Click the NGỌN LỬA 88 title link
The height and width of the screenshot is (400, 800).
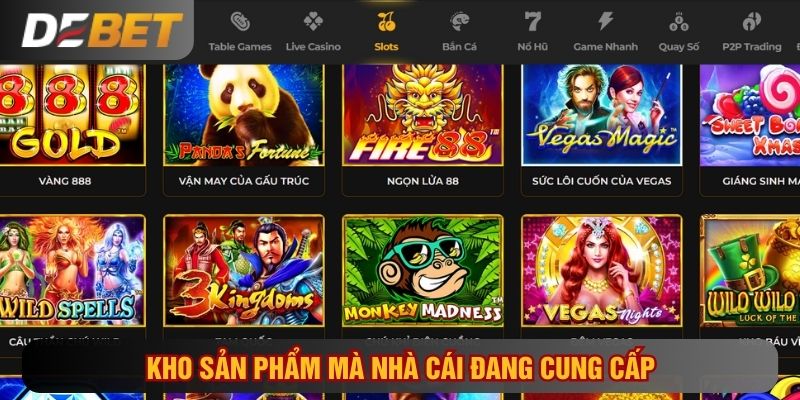click(422, 181)
